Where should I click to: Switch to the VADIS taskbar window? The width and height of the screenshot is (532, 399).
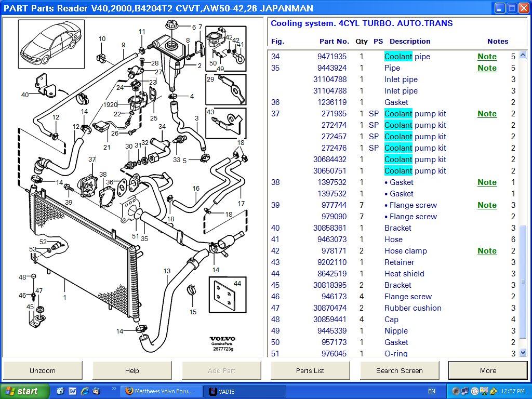coord(242,390)
